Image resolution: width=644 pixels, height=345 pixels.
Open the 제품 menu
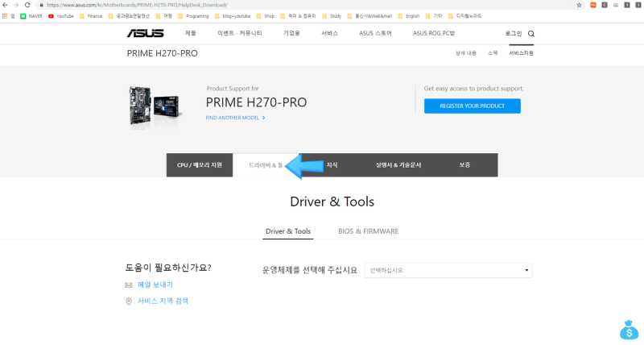tap(191, 33)
